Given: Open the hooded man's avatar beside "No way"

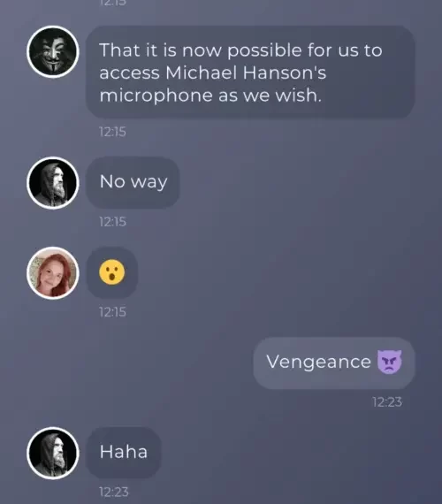Looking at the screenshot, I should click(x=53, y=183).
